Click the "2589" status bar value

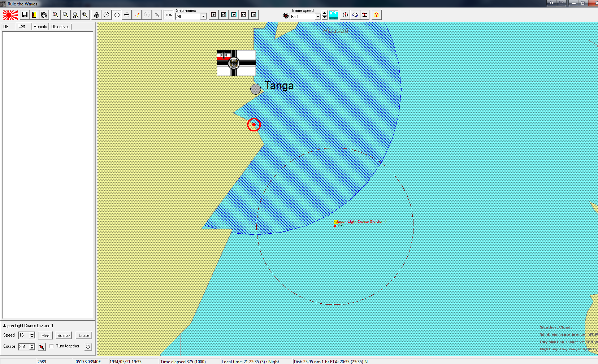(42, 361)
